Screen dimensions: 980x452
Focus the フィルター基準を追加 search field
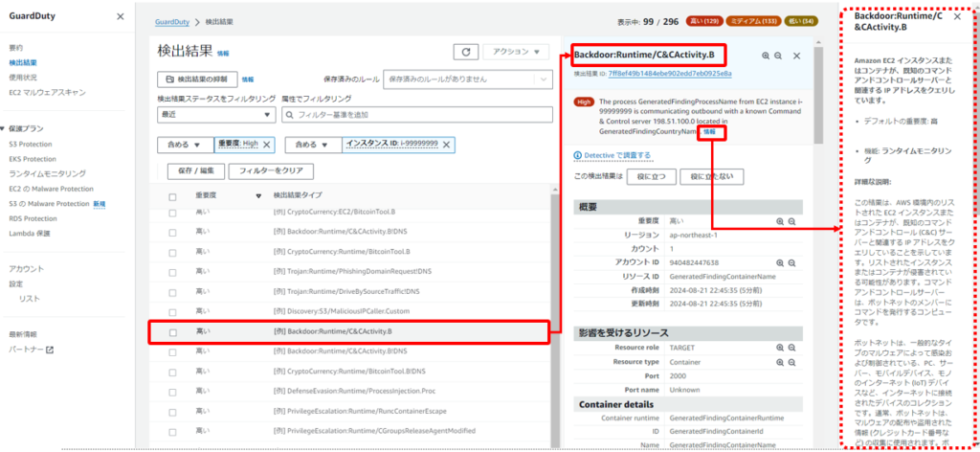(x=417, y=115)
